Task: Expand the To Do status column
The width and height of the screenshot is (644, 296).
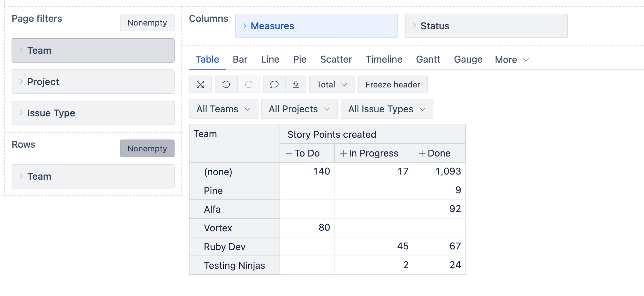Action: (x=289, y=153)
